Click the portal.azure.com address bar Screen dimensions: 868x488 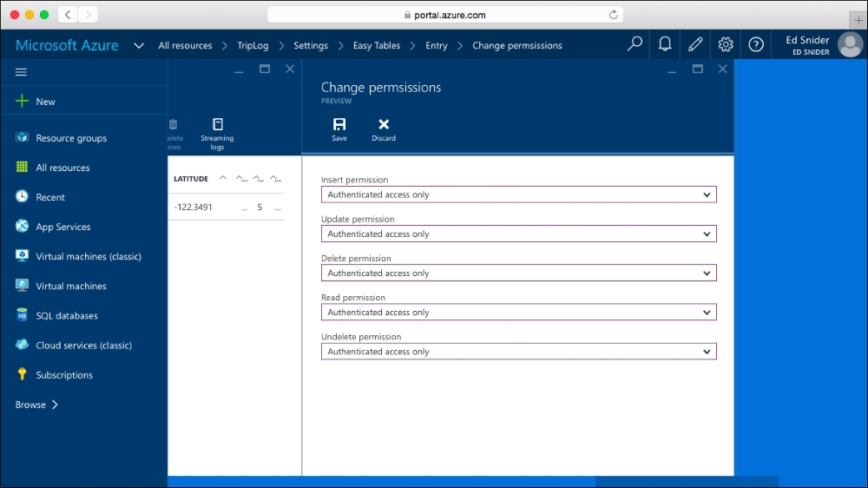(x=445, y=15)
